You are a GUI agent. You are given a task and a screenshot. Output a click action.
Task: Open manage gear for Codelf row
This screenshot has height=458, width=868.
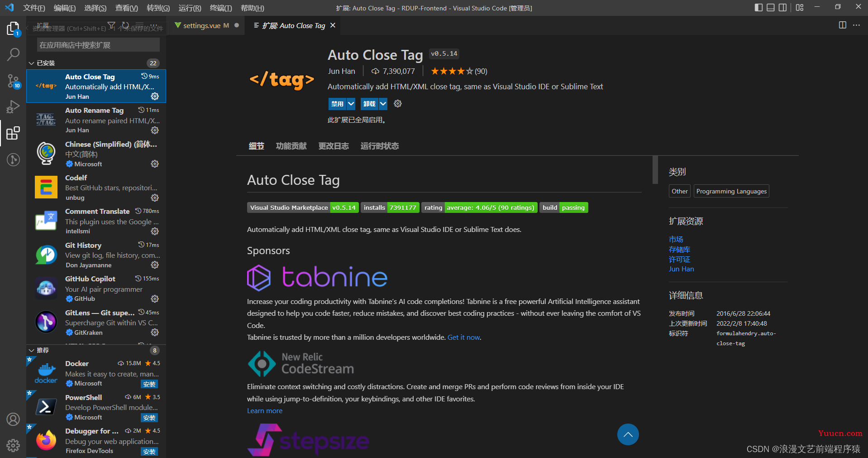[155, 198]
